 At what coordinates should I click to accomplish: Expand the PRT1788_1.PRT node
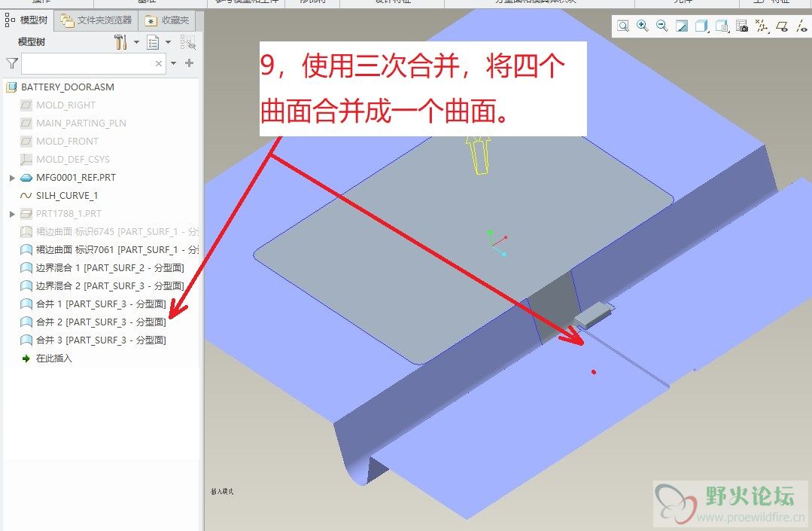pos(12,214)
